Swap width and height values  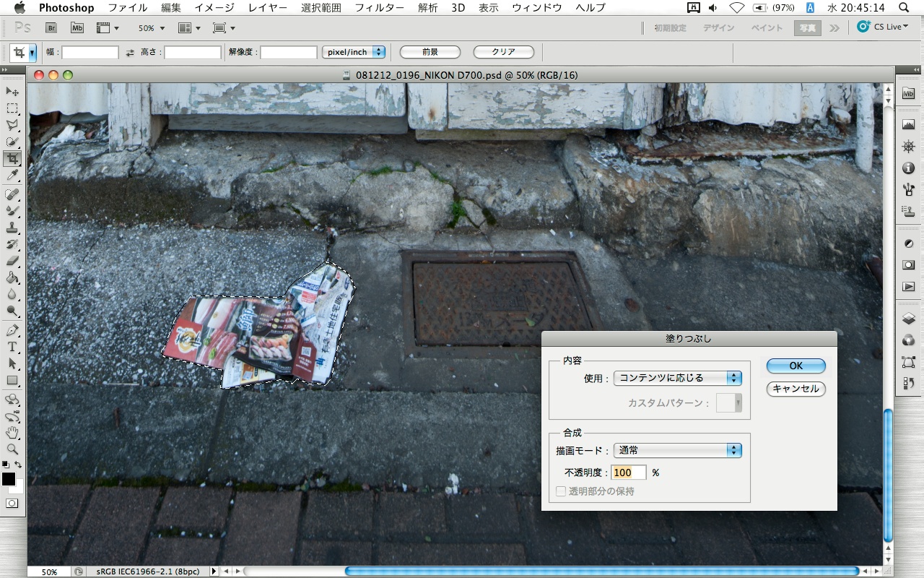(x=130, y=53)
